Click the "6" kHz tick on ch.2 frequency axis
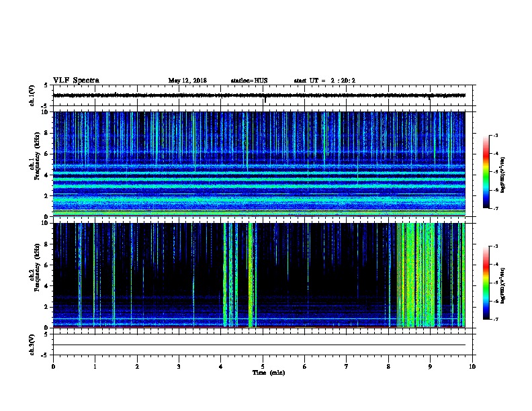 pos(47,265)
